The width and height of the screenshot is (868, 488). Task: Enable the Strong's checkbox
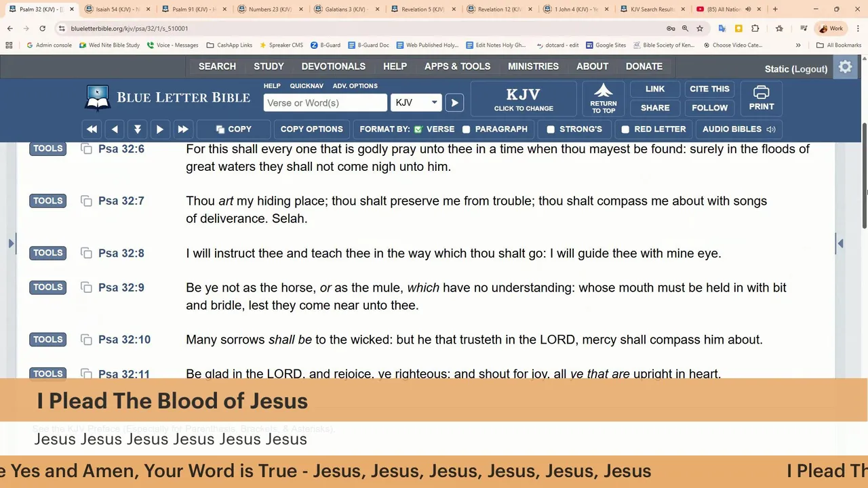551,129
